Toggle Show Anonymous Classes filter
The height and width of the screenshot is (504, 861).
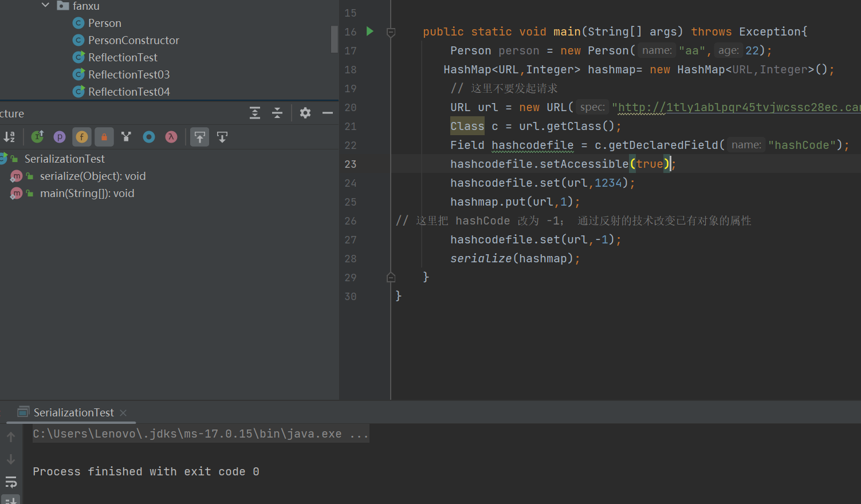pos(127,137)
